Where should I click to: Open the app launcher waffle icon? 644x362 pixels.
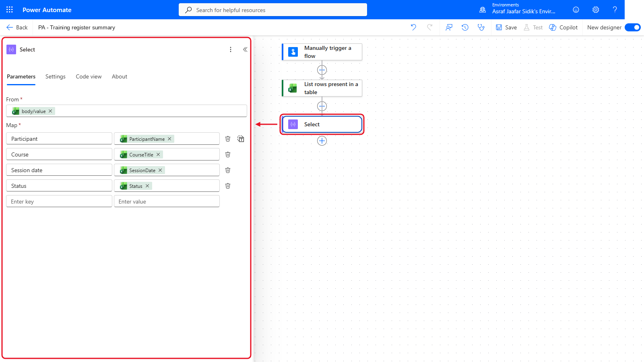10,10
